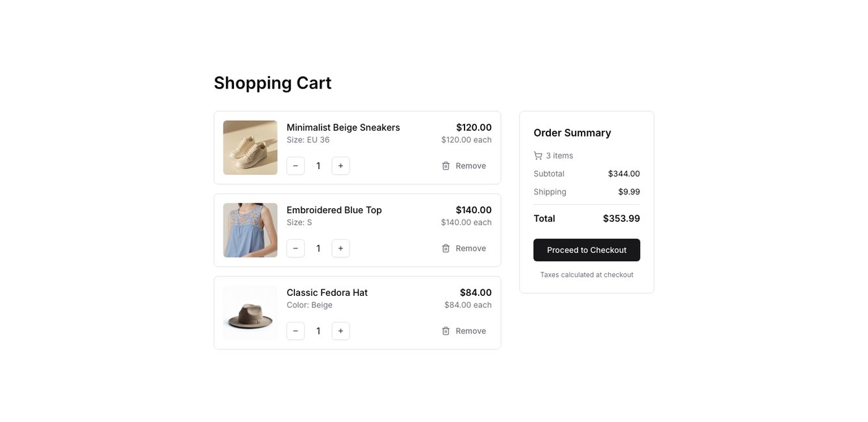Increase quantity of Classic Fedora Hat
The width and height of the screenshot is (868, 422).
pyautogui.click(x=340, y=331)
